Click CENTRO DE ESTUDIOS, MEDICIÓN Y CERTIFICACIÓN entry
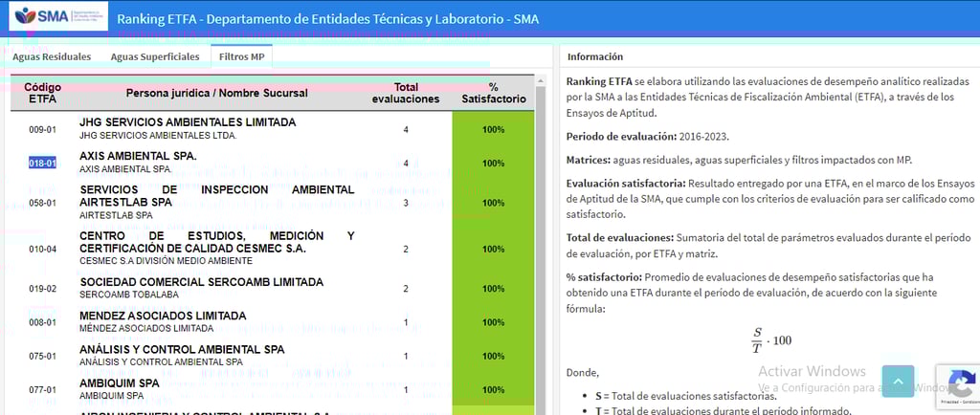The height and width of the screenshot is (415, 980). tap(217, 242)
